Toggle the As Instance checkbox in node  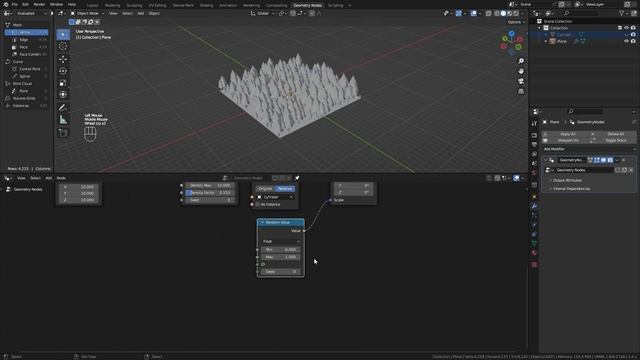(258, 204)
